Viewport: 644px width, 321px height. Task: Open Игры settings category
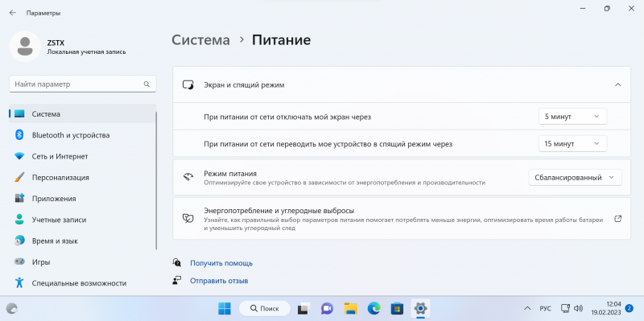(x=82, y=262)
